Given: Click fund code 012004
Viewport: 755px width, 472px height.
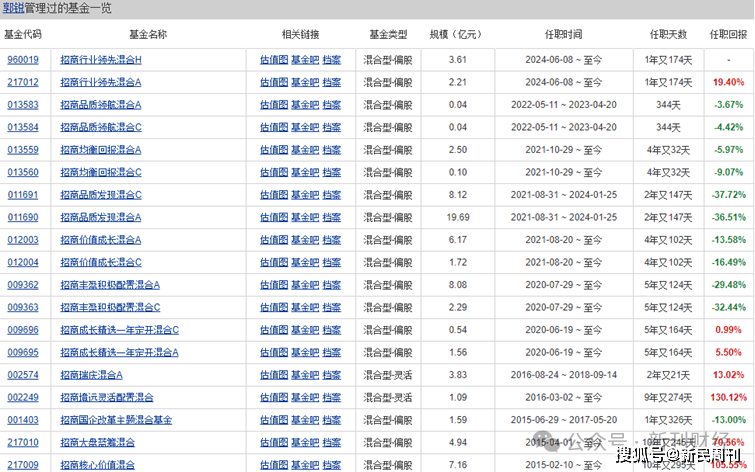Looking at the screenshot, I should coord(23,262).
